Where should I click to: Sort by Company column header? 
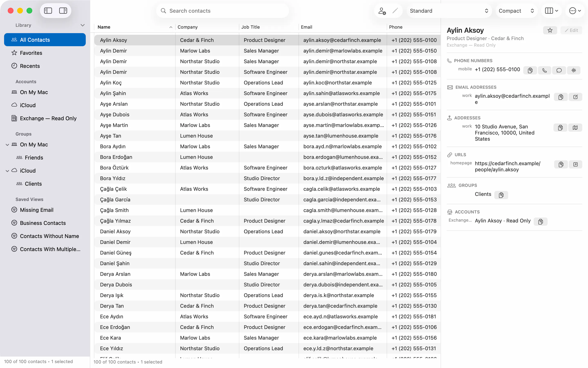click(x=207, y=27)
